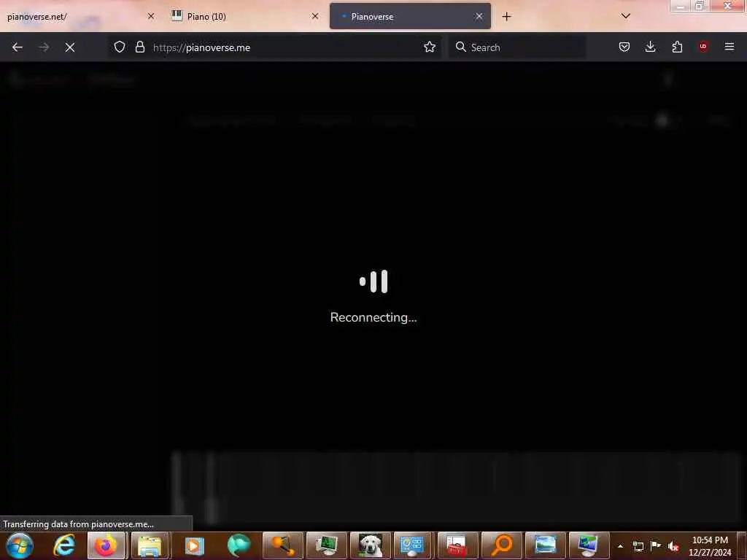This screenshot has width=747, height=560.
Task: Open Firefox from the taskbar
Action: pos(106,545)
